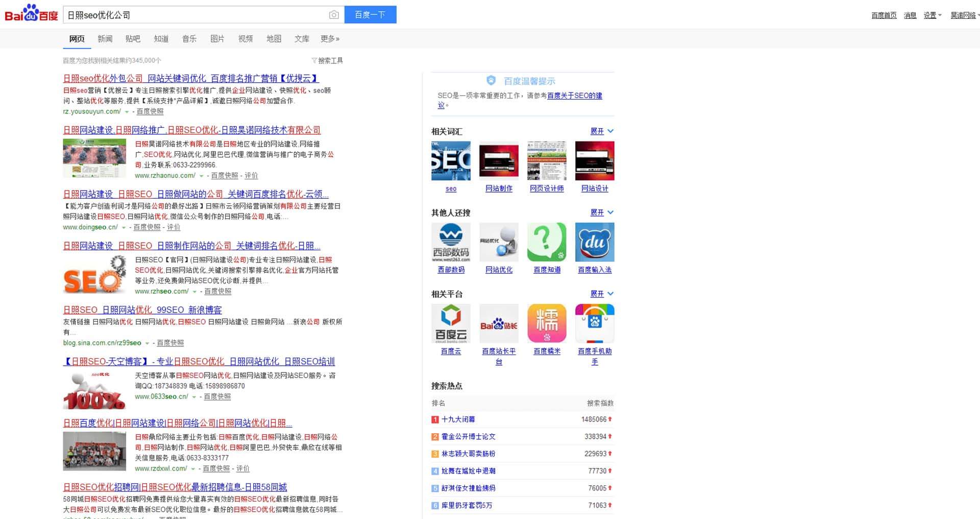The width and height of the screenshot is (980, 519).
Task: Click 百度手机助手 icon
Action: 595,323
